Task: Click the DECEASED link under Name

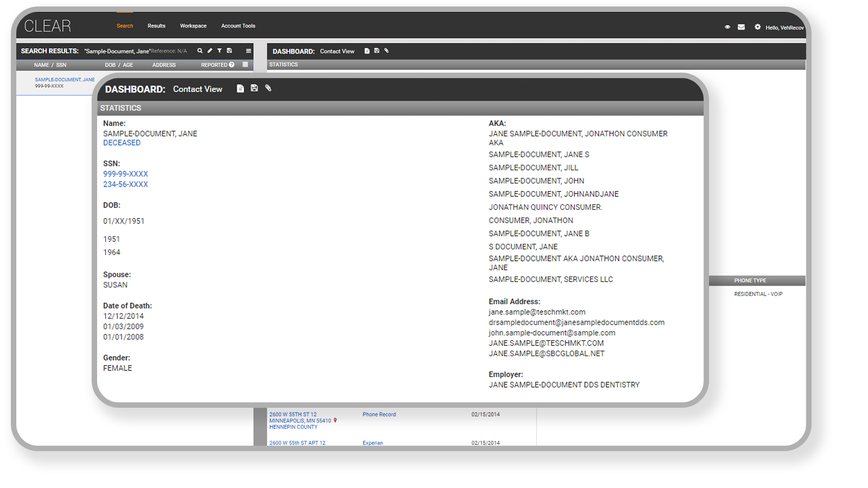Action: 122,143
